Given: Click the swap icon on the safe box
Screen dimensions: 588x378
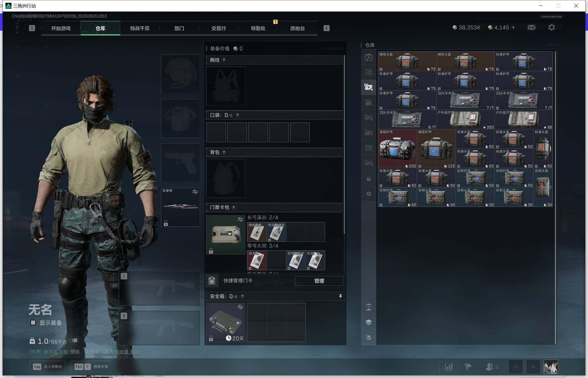Looking at the screenshot, I should (x=240, y=307).
